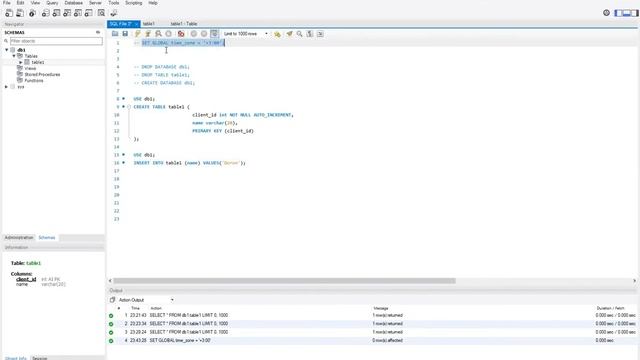Toggle the bottom output panel visibility
This screenshot has width=640, height=360.
point(627,13)
